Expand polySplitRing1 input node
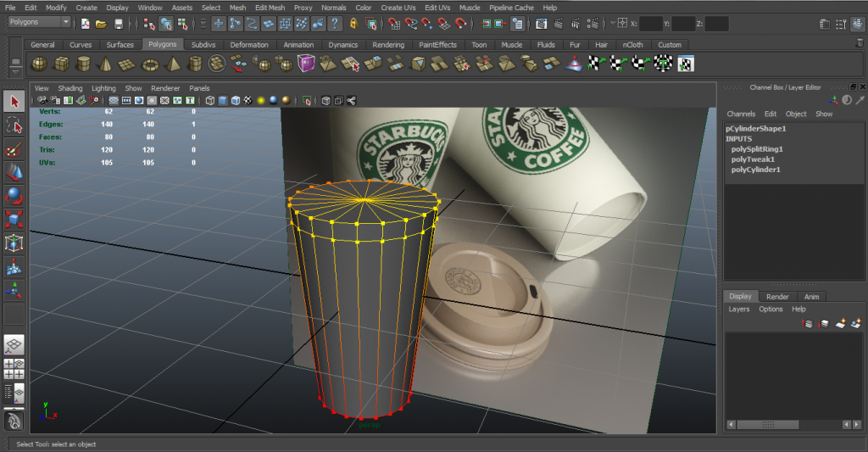The image size is (868, 452). click(x=757, y=149)
